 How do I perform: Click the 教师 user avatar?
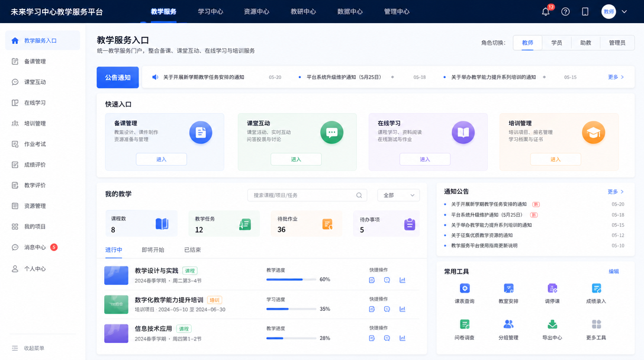[608, 11]
